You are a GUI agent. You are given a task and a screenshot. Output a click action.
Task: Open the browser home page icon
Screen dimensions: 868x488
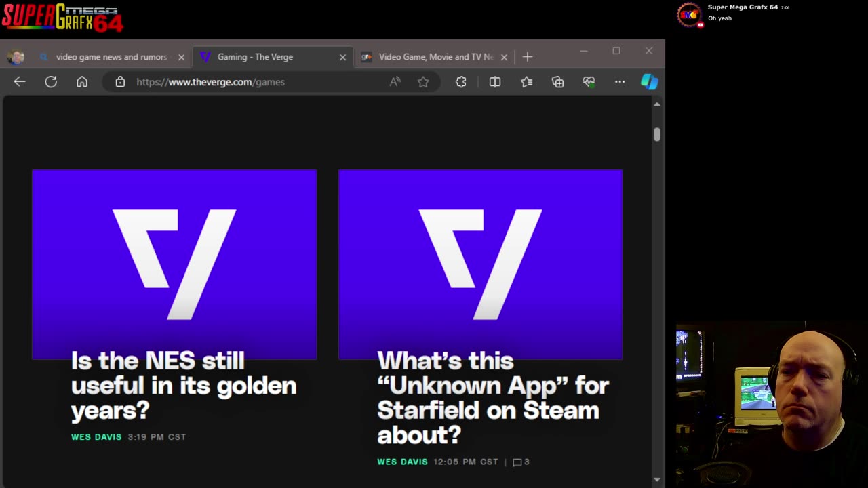(82, 82)
